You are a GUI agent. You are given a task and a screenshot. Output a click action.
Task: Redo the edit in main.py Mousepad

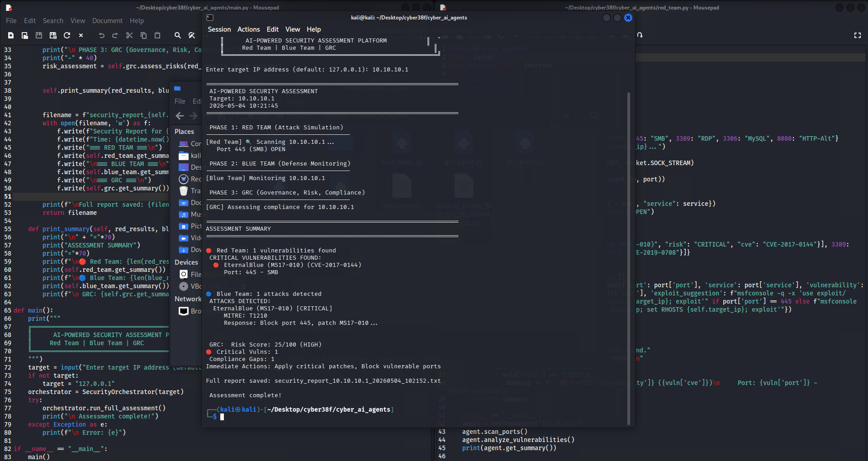[x=115, y=35]
